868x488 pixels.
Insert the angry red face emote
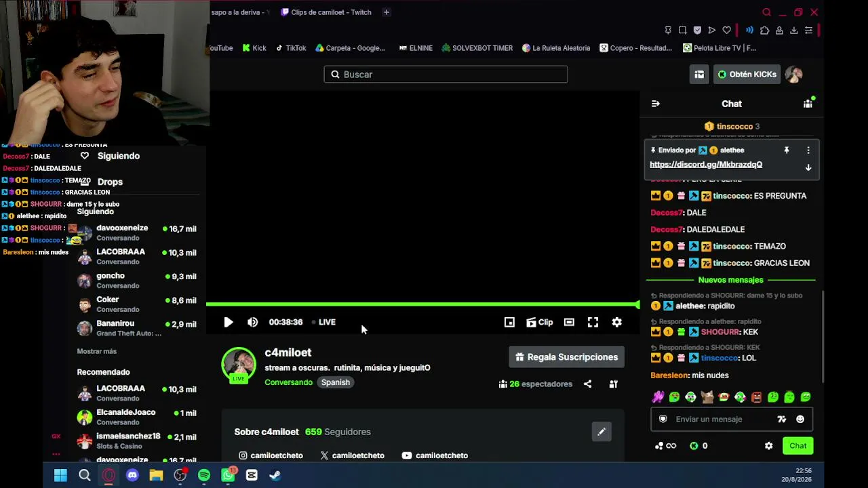pos(757,397)
